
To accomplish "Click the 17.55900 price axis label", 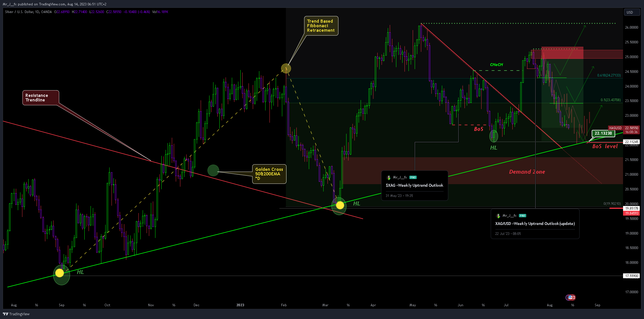I will click(632, 276).
